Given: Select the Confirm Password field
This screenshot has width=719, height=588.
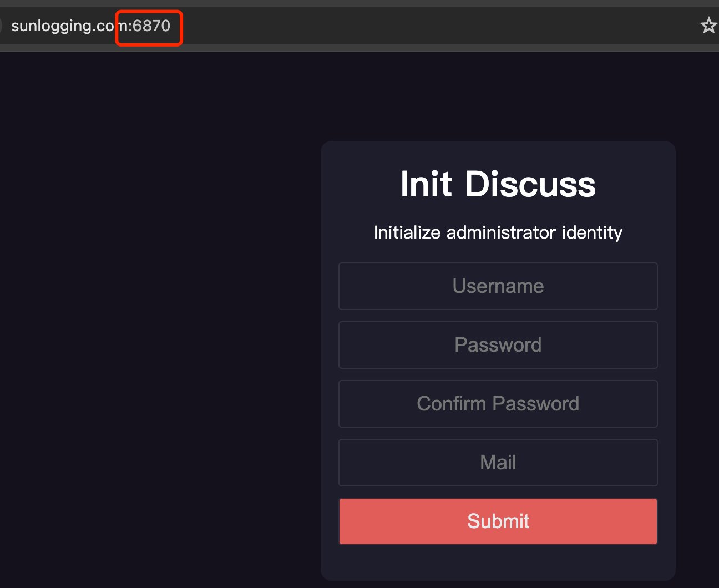Looking at the screenshot, I should click(498, 404).
